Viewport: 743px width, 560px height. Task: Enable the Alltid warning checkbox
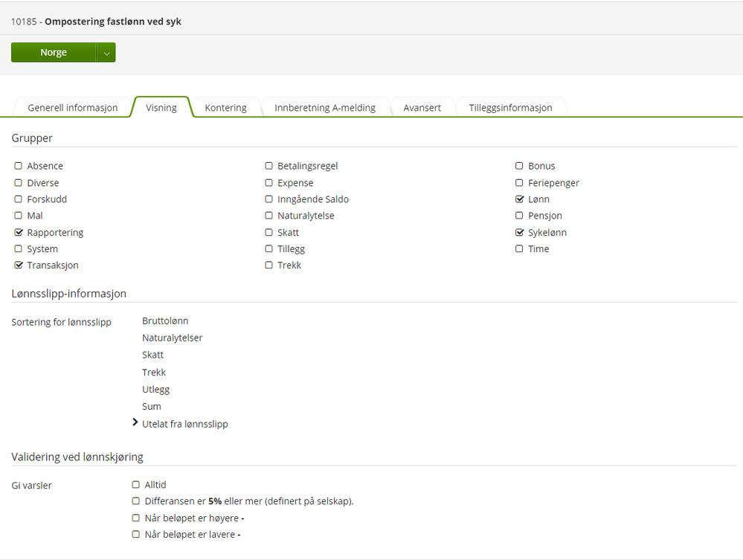(136, 485)
